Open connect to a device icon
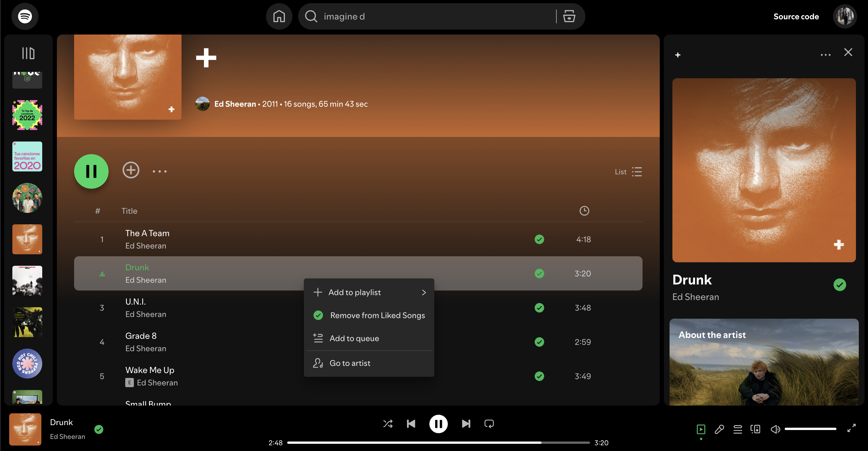Screen dimensions: 868x451 click(755, 429)
